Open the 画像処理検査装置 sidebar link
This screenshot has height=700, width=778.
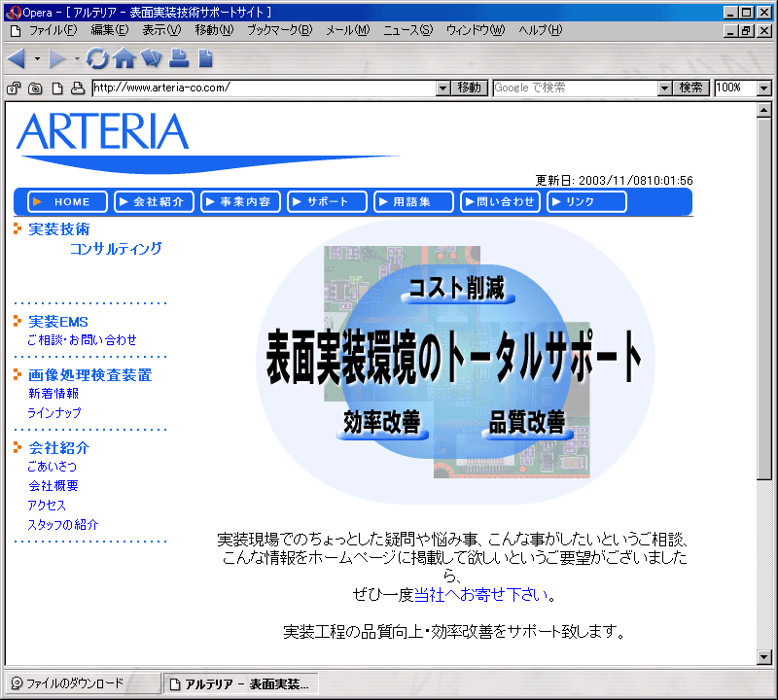[x=89, y=375]
